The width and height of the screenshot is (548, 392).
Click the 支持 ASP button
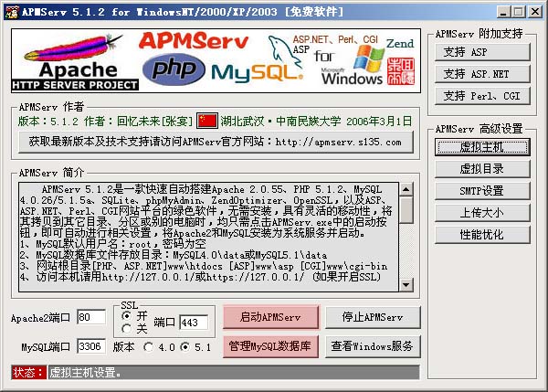pos(482,52)
